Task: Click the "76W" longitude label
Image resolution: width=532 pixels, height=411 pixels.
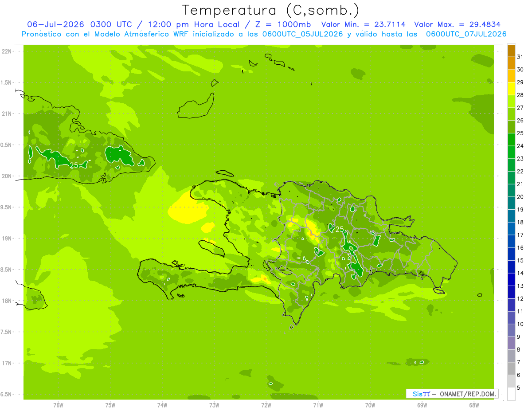Action: (58, 405)
